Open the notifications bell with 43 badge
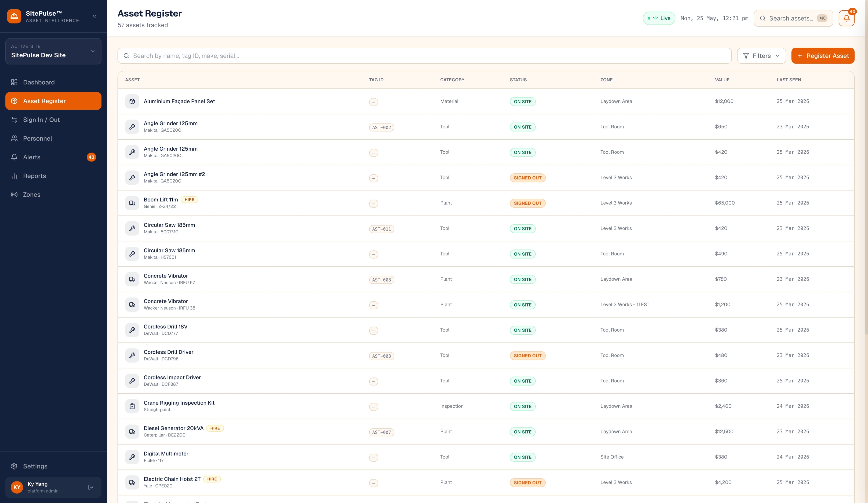Viewport: 868px width, 503px height. point(846,18)
